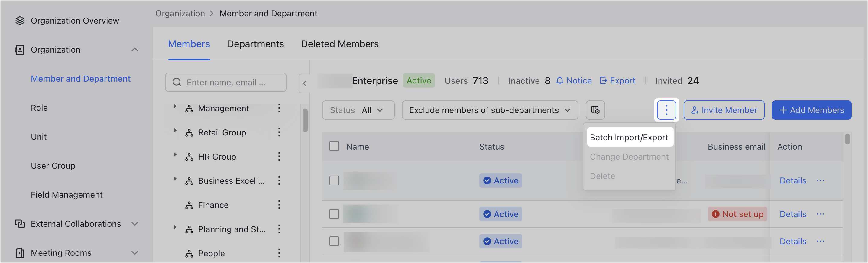Open the three-dot menu beside HR Group
The height and width of the screenshot is (263, 868).
(x=279, y=157)
